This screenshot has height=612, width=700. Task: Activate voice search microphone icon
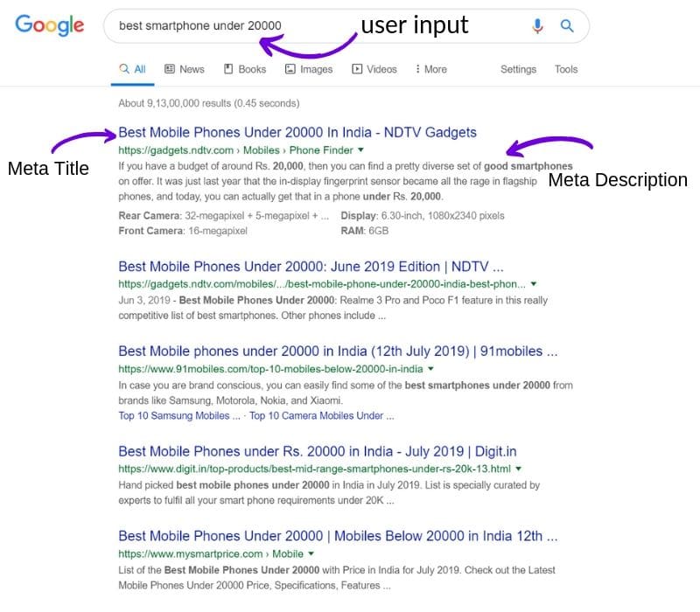pos(537,26)
